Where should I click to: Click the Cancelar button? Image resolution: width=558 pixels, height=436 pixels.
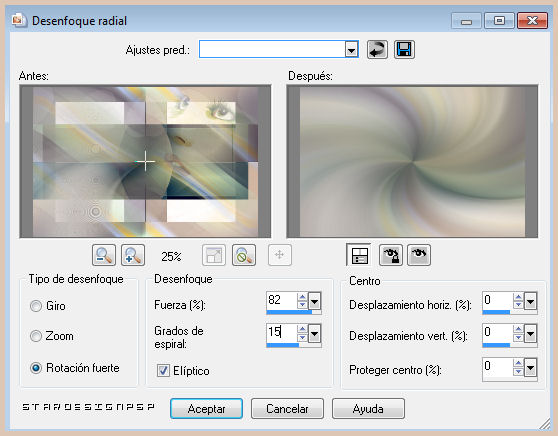[x=287, y=409]
